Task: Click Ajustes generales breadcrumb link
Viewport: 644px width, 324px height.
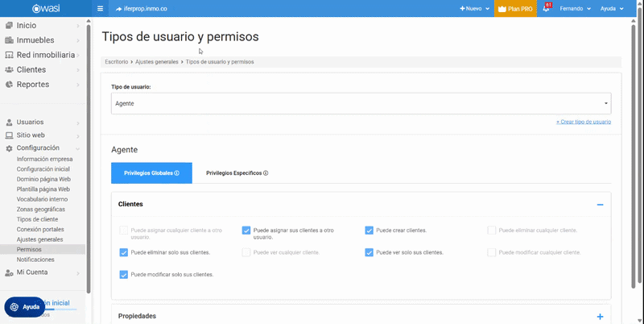Action: click(x=157, y=62)
